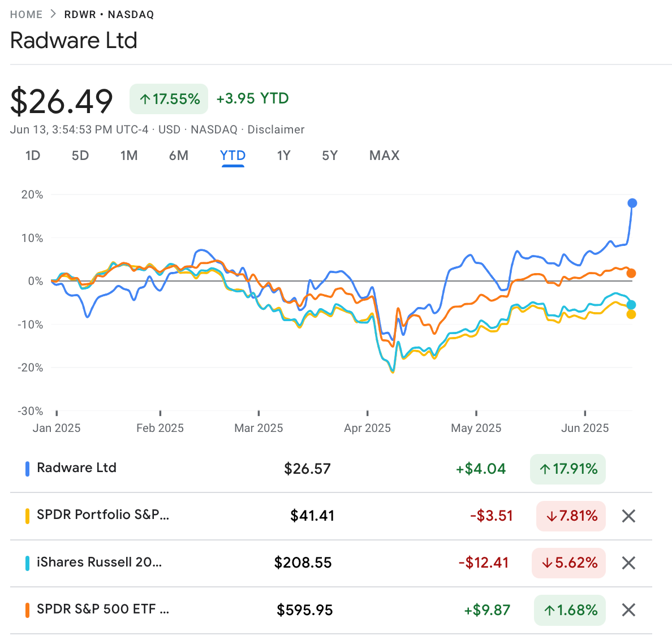Select the 5D time range tab
Screen dimensions: 672x640
point(80,155)
